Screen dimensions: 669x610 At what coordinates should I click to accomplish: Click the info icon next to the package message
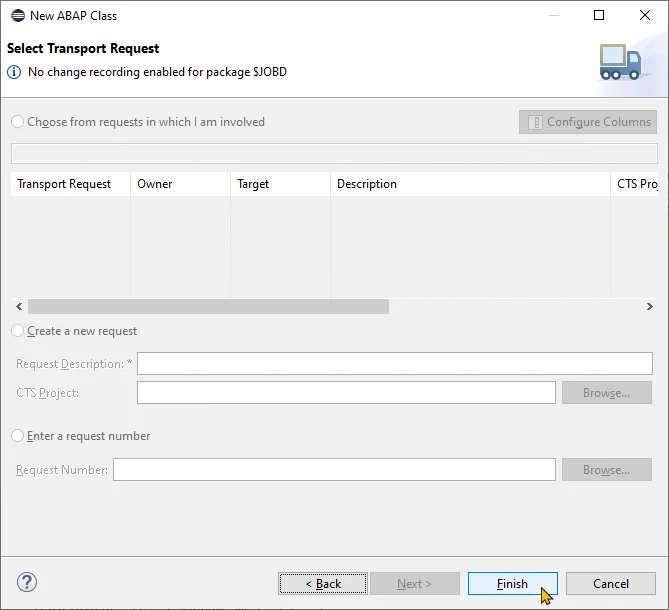(14, 72)
